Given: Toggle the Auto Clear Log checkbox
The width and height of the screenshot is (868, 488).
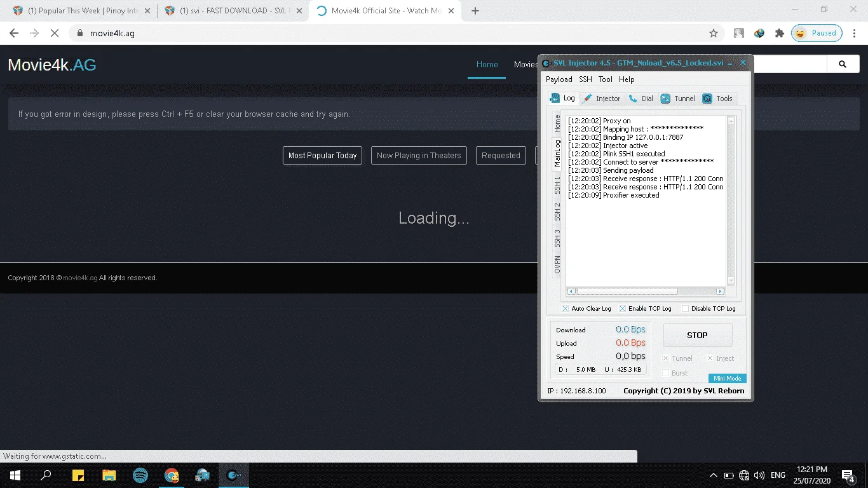Looking at the screenshot, I should 565,309.
